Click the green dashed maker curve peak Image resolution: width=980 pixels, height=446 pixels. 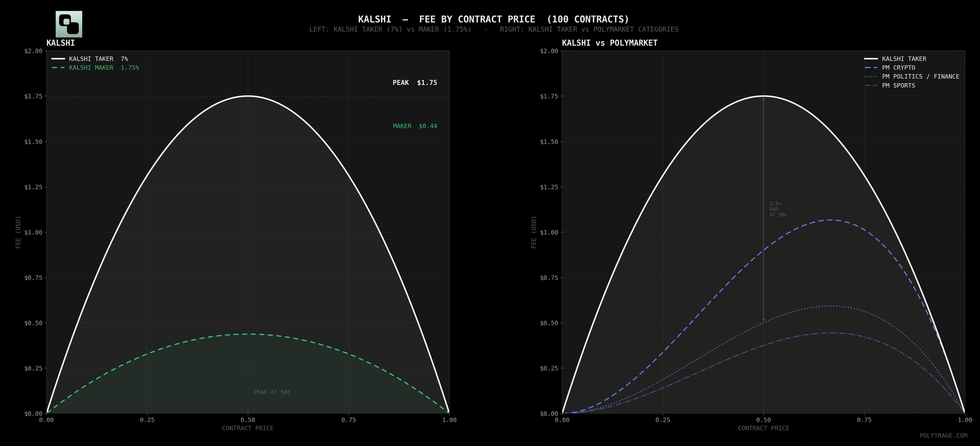click(x=248, y=334)
